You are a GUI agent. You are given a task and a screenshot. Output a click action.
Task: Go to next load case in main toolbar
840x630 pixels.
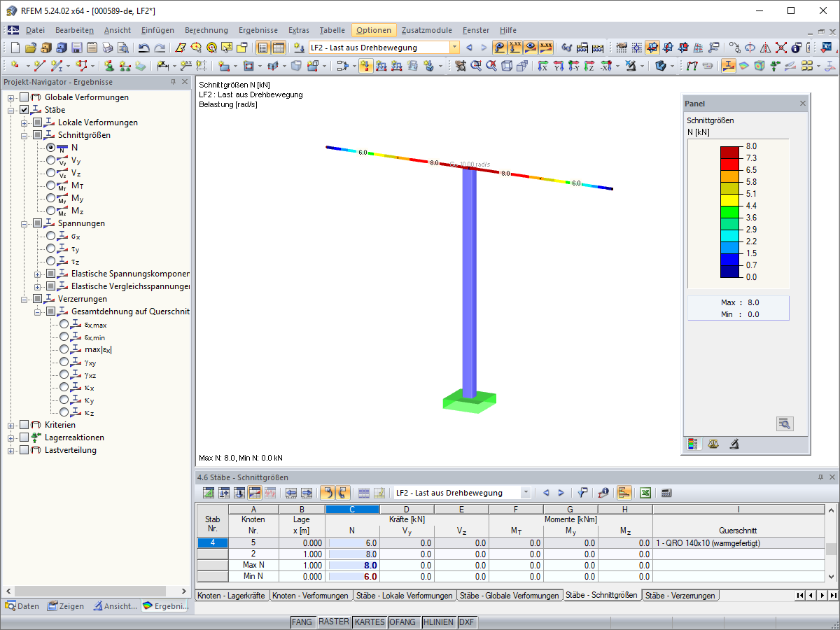pyautogui.click(x=484, y=48)
